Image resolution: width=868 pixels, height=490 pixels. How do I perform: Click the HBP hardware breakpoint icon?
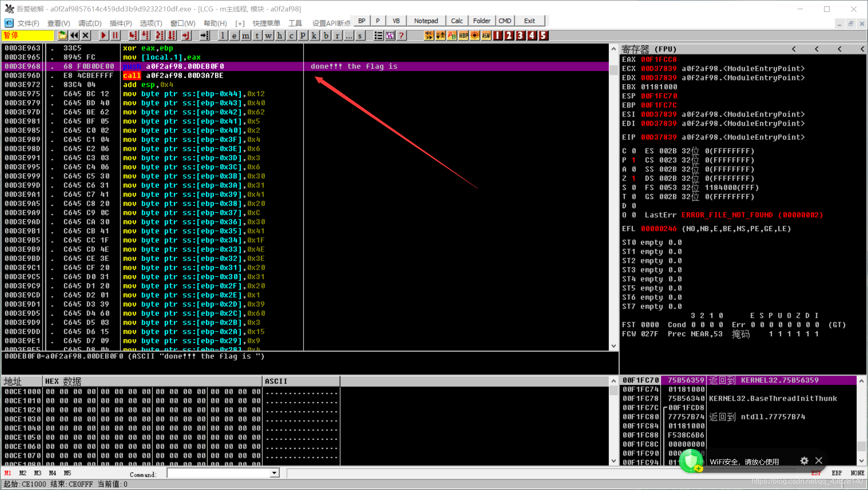[463, 36]
